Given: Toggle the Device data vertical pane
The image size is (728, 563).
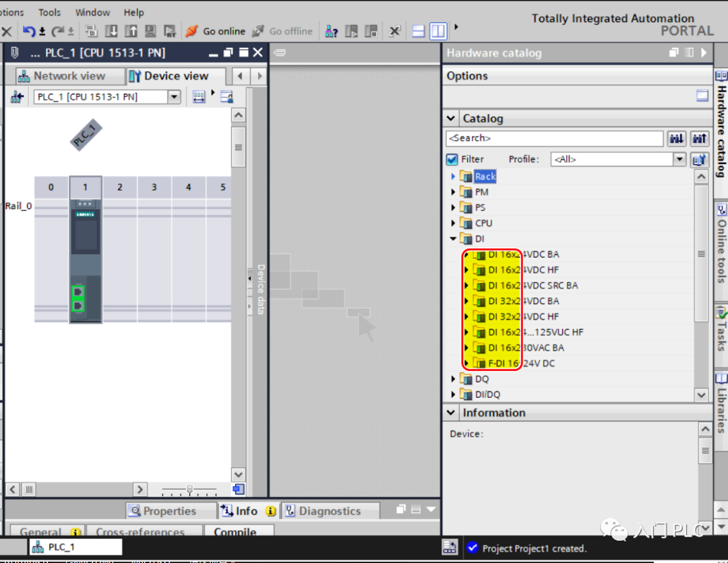Looking at the screenshot, I should click(260, 289).
